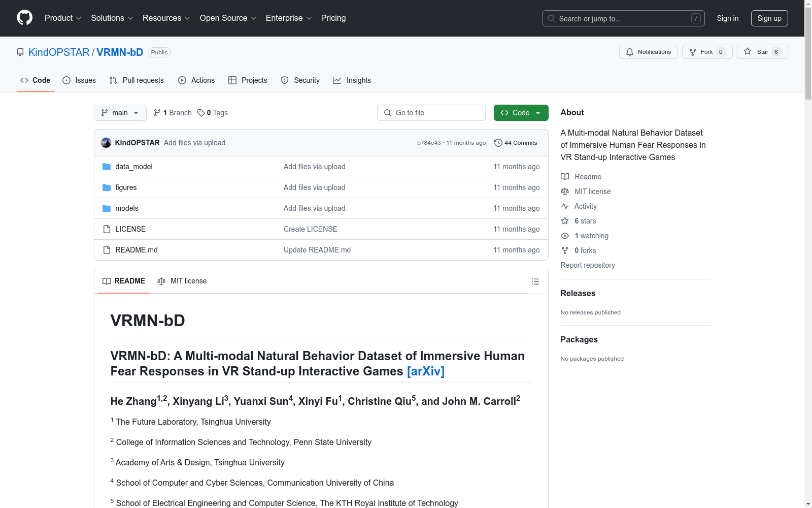Select the README tab in file viewer
This screenshot has height=508, width=812.
point(124,281)
